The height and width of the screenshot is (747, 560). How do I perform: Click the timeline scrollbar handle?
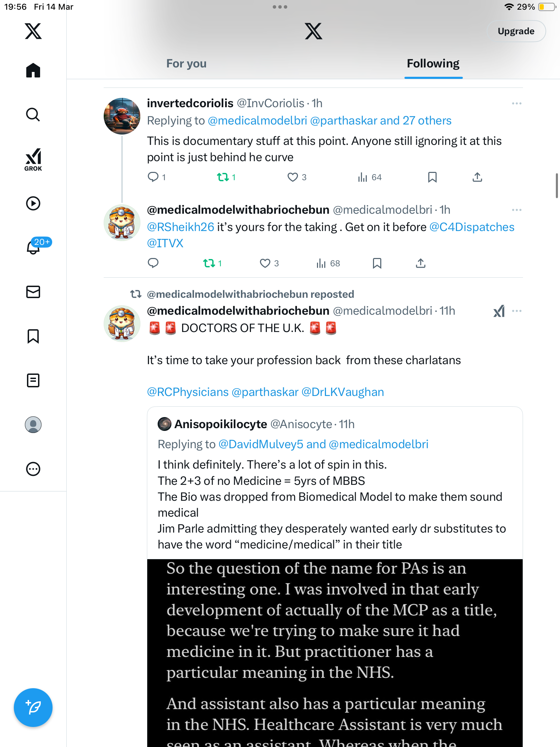pos(557,186)
